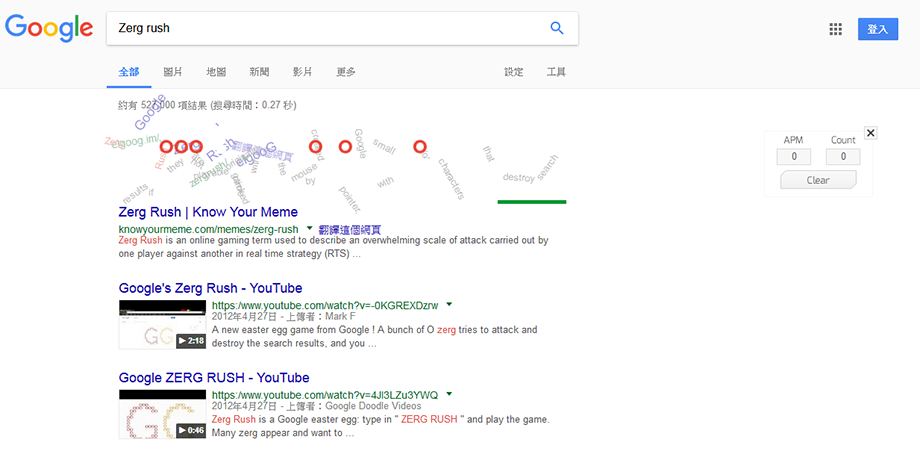920x460 pixels.
Task: Switch to the 地圖 tab
Action: (x=216, y=72)
